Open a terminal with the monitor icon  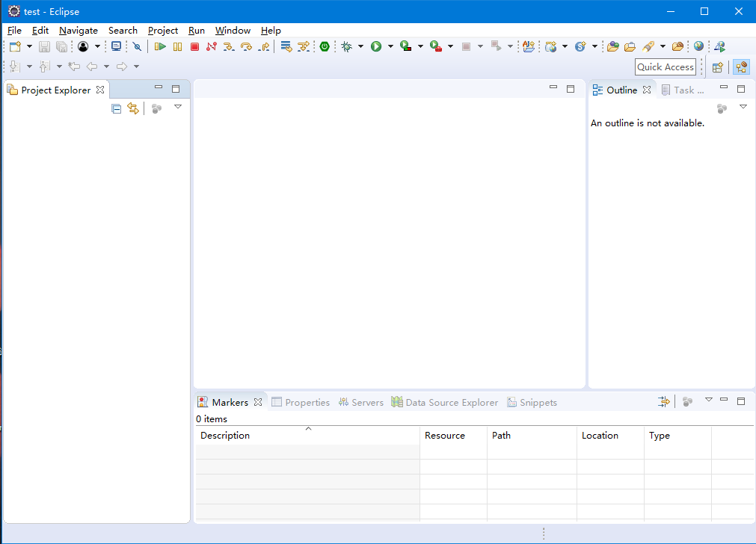[116, 46]
